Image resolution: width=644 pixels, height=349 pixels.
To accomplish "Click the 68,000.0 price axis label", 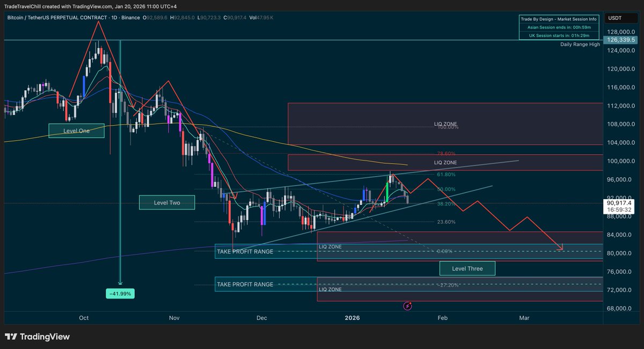I will coord(620,309).
